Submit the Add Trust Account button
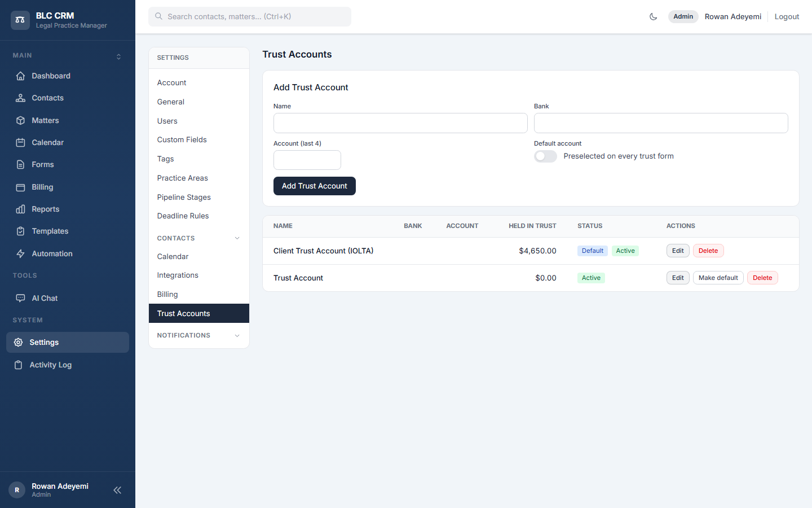Image resolution: width=812 pixels, height=508 pixels. 315,186
